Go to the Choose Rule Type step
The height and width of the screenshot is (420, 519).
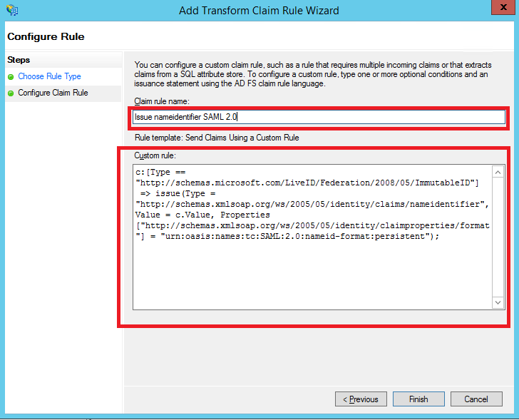[x=49, y=76]
